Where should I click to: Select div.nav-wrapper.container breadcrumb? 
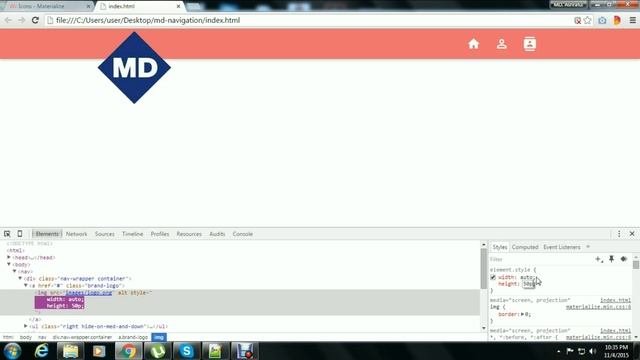coord(82,337)
